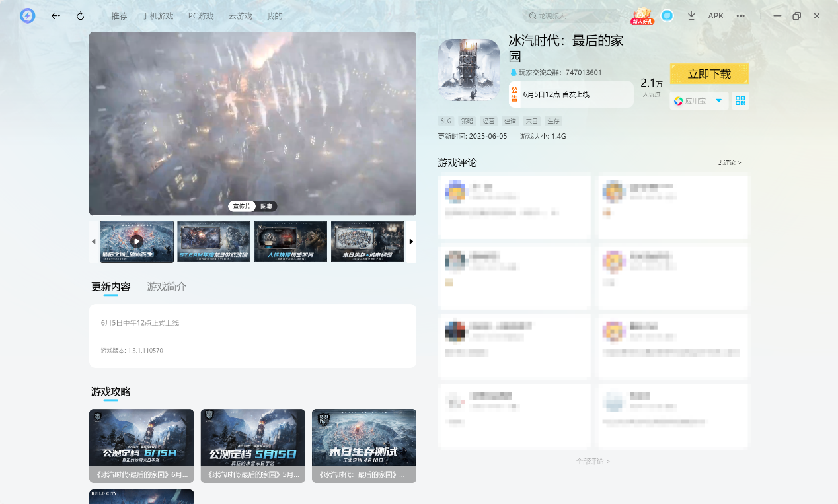838x504 pixels.
Task: Refresh the page with the reload icon
Action: pyautogui.click(x=81, y=16)
